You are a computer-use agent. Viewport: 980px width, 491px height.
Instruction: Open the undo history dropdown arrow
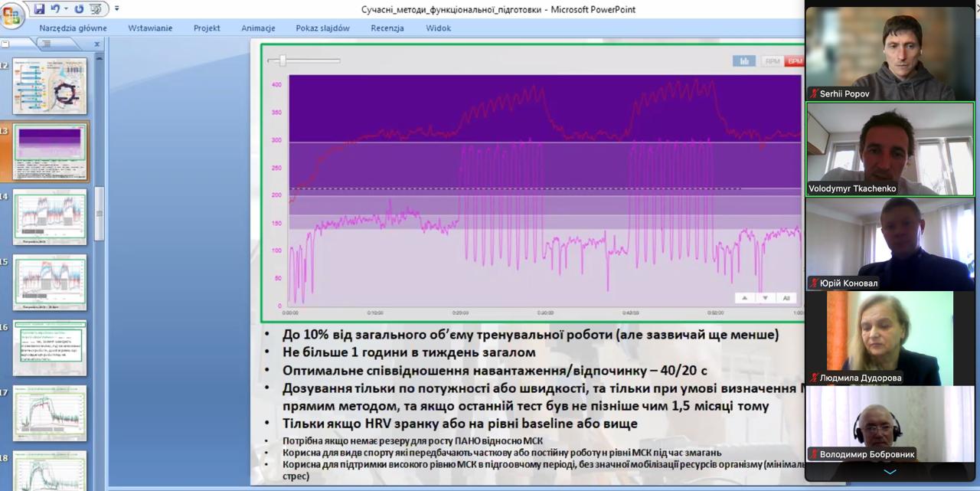pyautogui.click(x=66, y=9)
